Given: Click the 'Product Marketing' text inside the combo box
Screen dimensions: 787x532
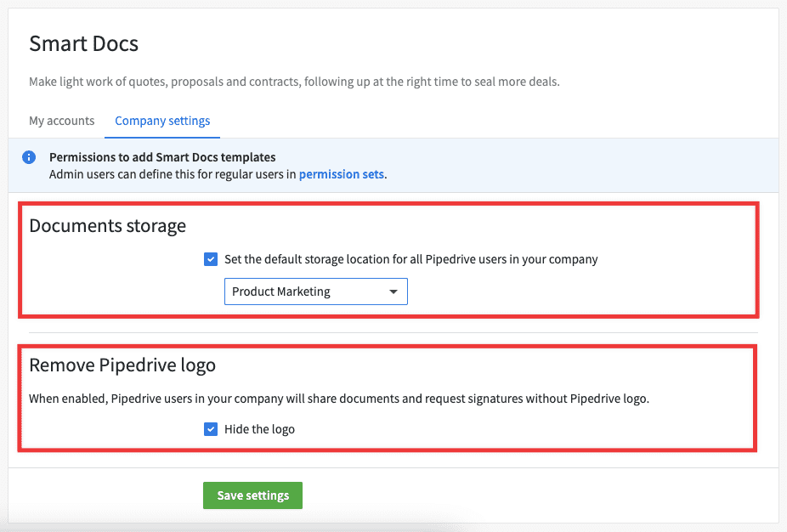Looking at the screenshot, I should coord(281,291).
